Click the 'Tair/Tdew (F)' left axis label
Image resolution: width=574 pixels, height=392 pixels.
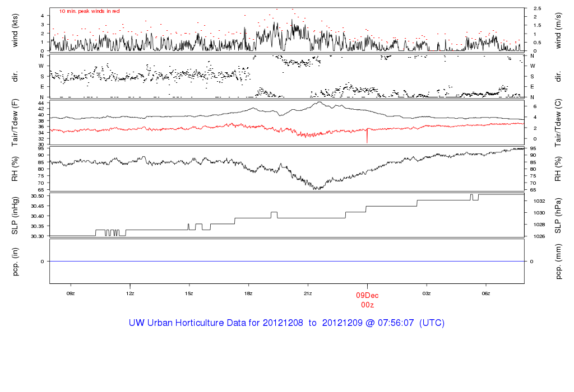click(x=15, y=123)
